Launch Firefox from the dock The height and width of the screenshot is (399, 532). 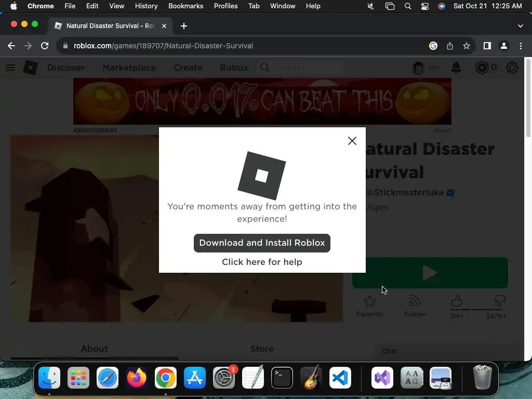click(x=137, y=378)
